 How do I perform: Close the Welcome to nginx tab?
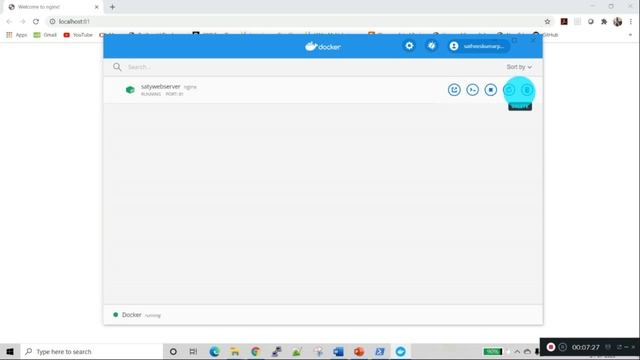point(97,7)
